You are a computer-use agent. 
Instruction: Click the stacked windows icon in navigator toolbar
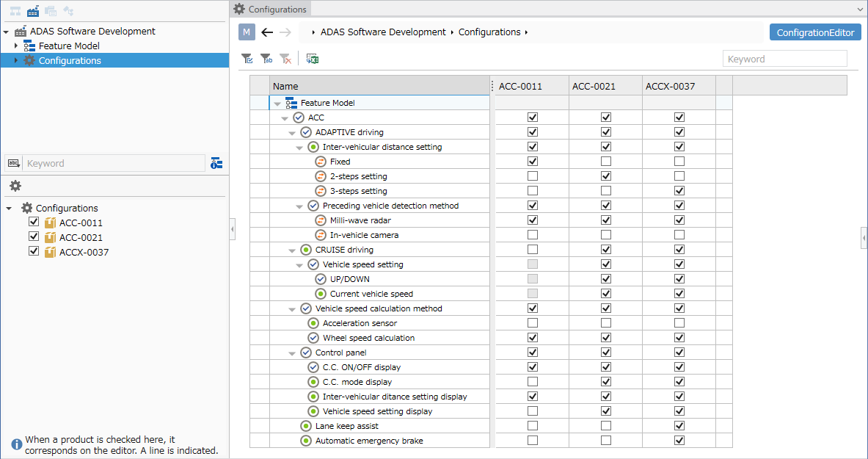pos(51,11)
